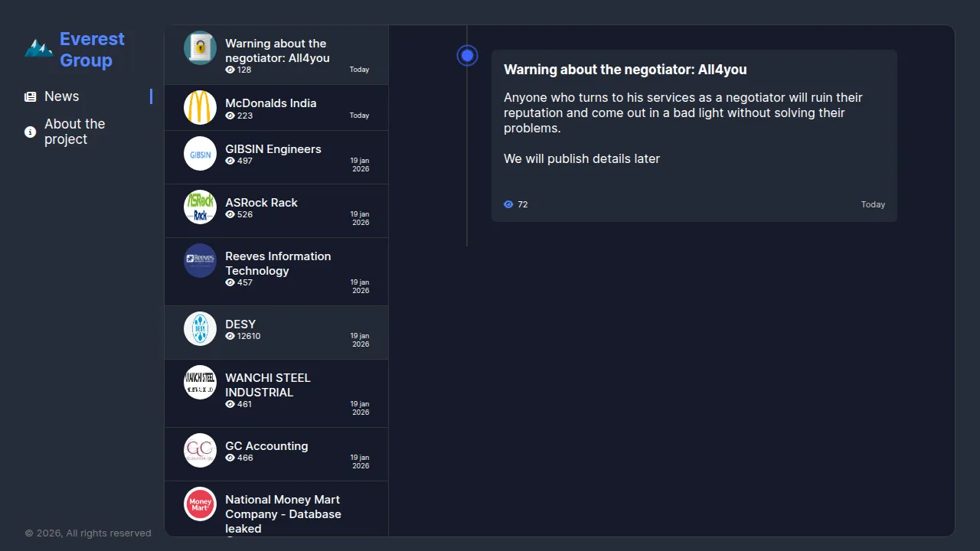The image size is (980, 551).
Task: Click the newspaper icon beside News
Action: coord(31,97)
